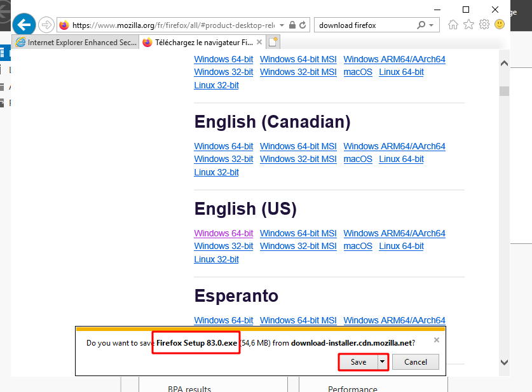The height and width of the screenshot is (392, 532).
Task: Open English (US) Windows 64-bit MSI link
Action: (298, 233)
